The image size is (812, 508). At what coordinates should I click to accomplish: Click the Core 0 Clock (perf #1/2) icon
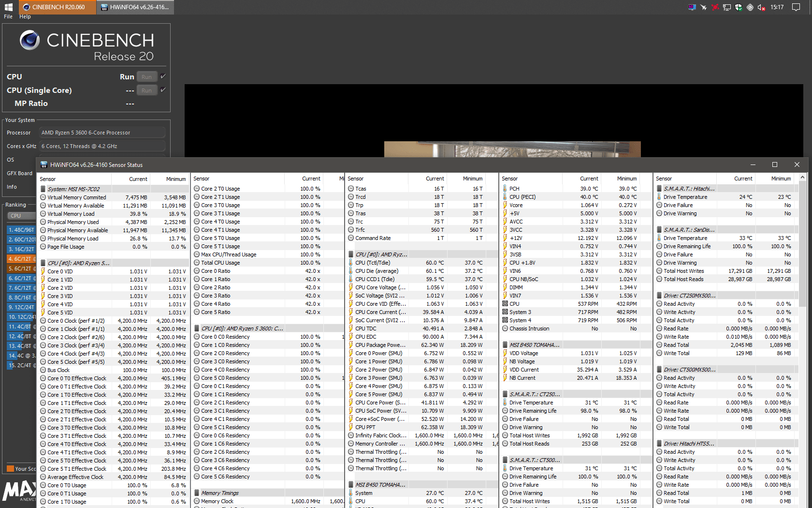(43, 321)
